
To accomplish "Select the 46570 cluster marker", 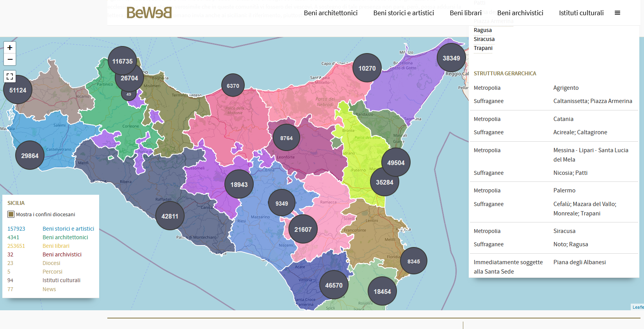I will 334,285.
